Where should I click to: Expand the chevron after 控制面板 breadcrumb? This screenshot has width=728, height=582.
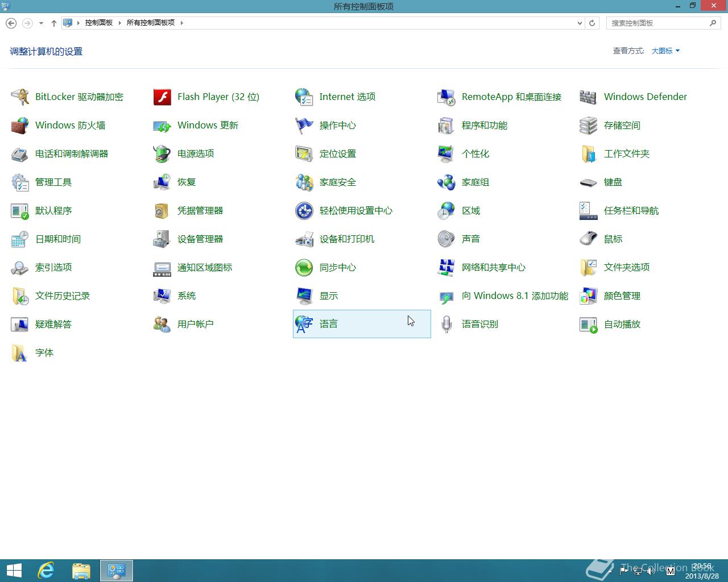(120, 23)
